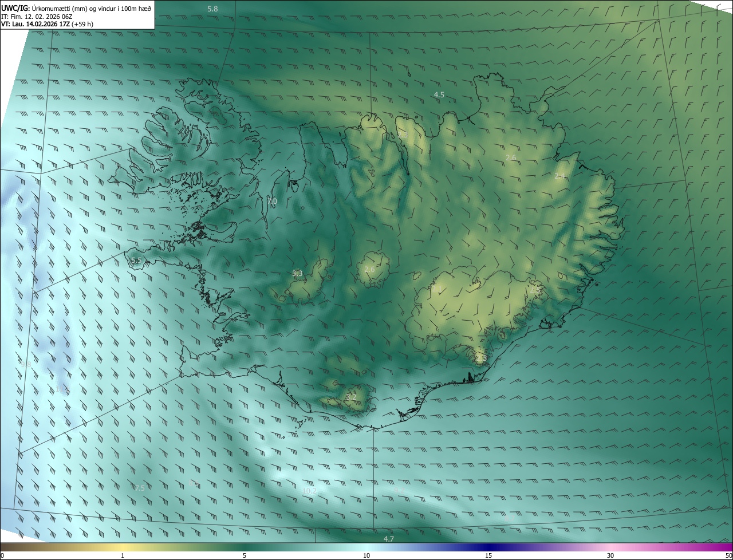Click the '0' tick label on the scale

pyautogui.click(x=2, y=555)
